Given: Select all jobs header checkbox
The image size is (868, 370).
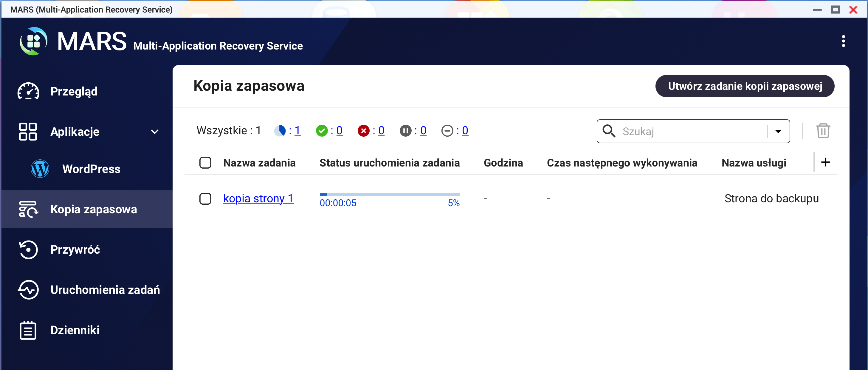Looking at the screenshot, I should [x=205, y=163].
